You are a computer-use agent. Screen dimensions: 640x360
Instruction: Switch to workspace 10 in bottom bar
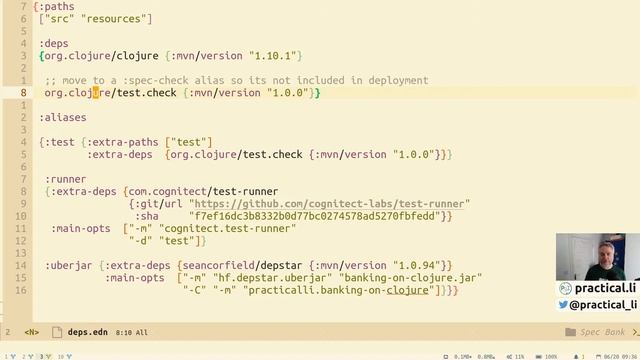tap(64, 357)
